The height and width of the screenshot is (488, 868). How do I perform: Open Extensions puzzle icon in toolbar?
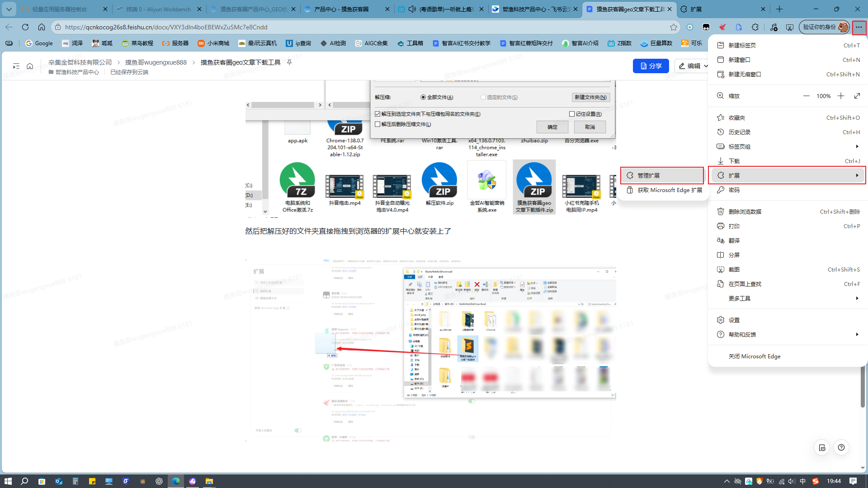click(755, 27)
